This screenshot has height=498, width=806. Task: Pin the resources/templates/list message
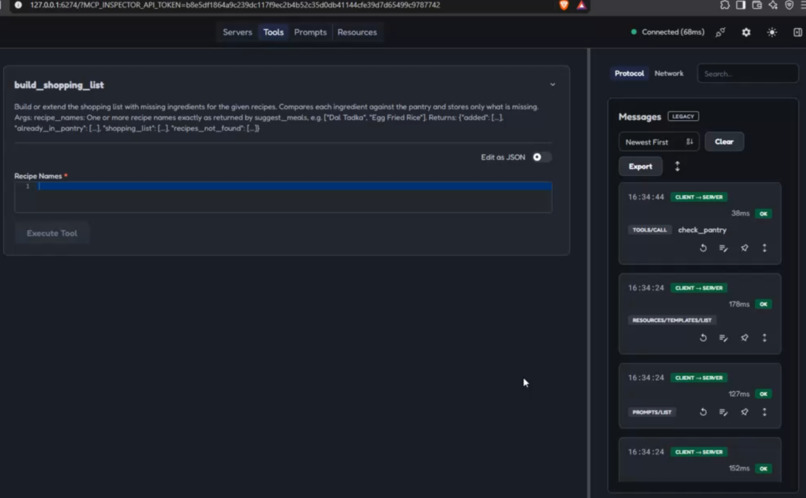[x=744, y=338]
